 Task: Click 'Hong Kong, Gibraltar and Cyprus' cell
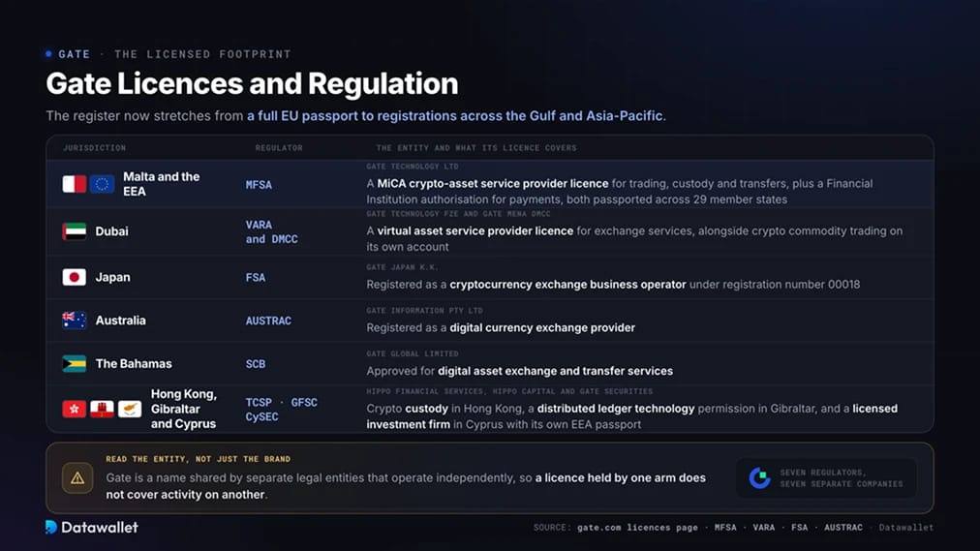184,409
